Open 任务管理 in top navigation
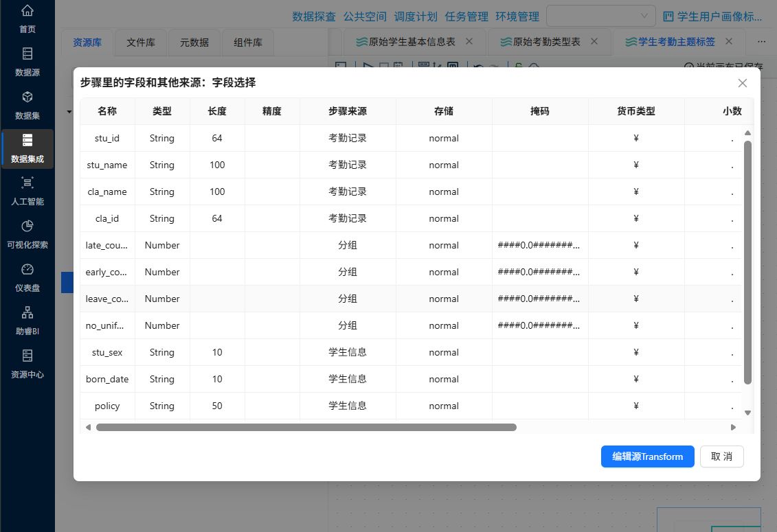Screen dimensions: 777x532 click(x=466, y=17)
